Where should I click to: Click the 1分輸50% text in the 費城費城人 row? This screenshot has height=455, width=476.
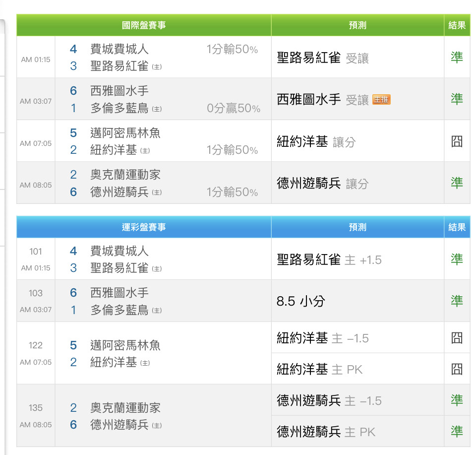point(232,49)
